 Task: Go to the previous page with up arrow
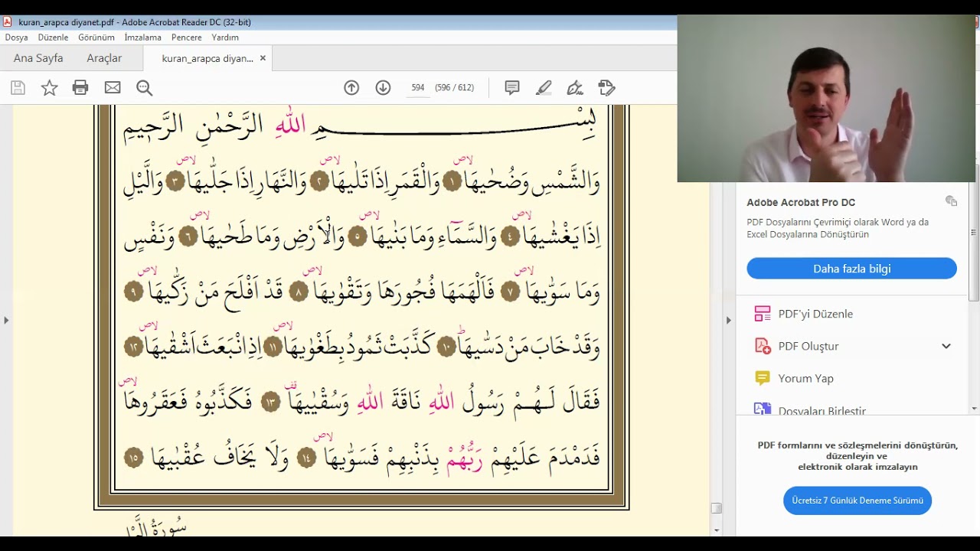point(351,88)
